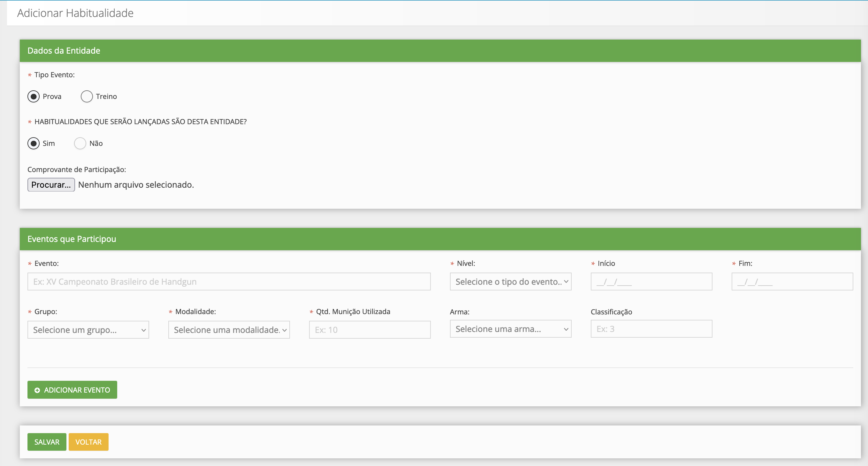Viewport: 868px width, 466px height.
Task: Choose Não for entity habitualidades
Action: 80,143
